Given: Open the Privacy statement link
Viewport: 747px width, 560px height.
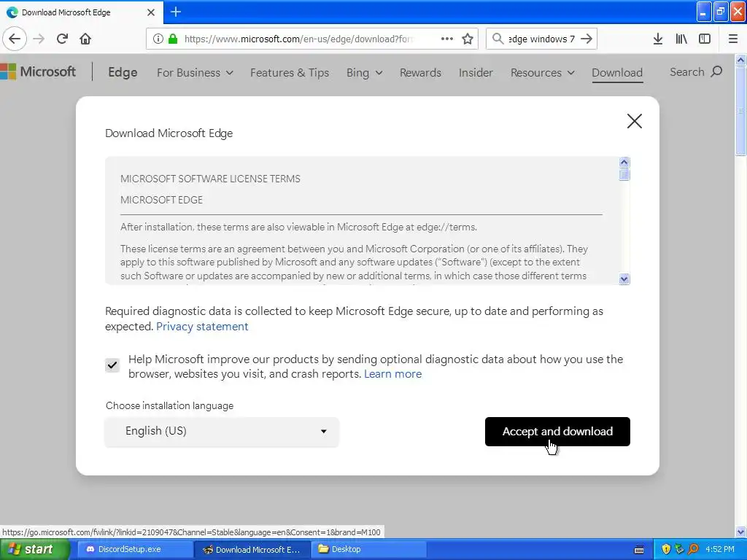Looking at the screenshot, I should click(x=202, y=326).
